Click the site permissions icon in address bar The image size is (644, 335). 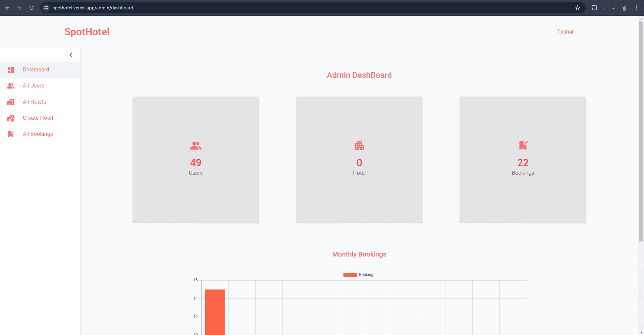tap(46, 7)
